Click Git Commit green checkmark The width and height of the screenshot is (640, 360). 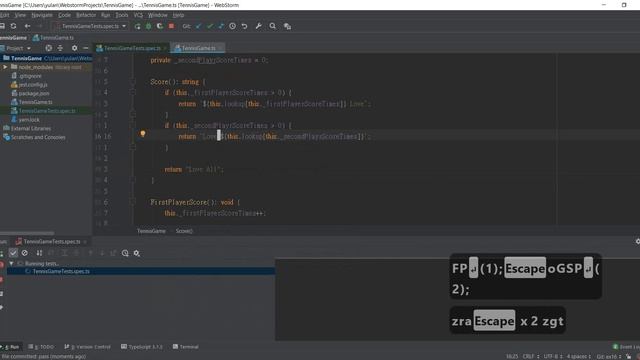tap(210, 26)
